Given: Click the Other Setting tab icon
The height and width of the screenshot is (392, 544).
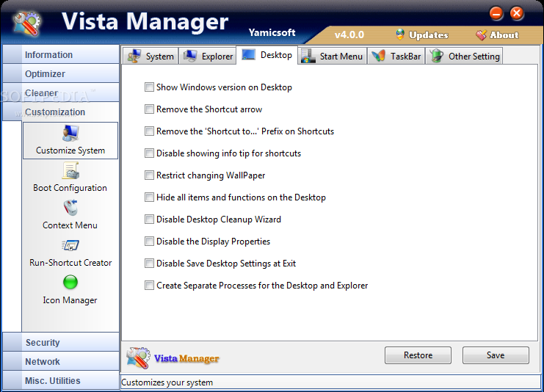Looking at the screenshot, I should click(437, 56).
